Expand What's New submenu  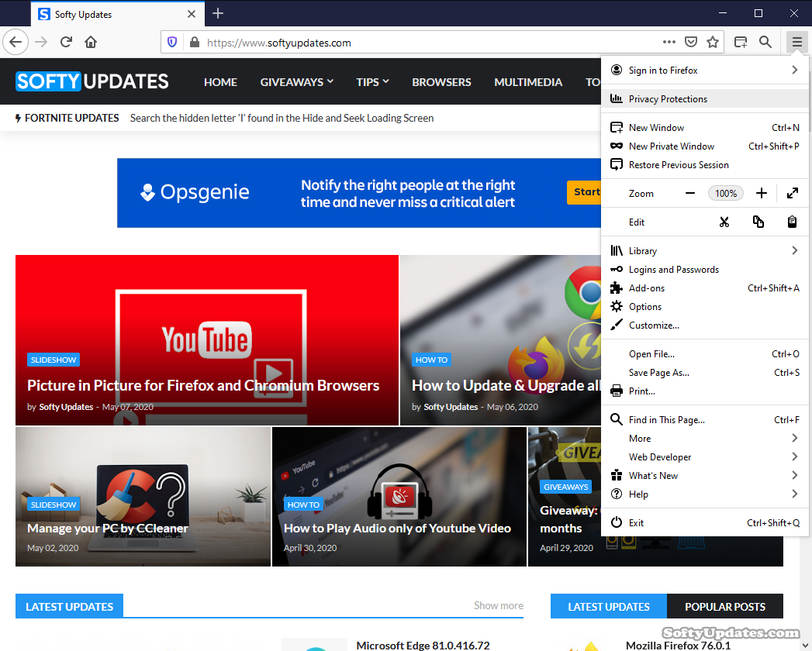(705, 476)
